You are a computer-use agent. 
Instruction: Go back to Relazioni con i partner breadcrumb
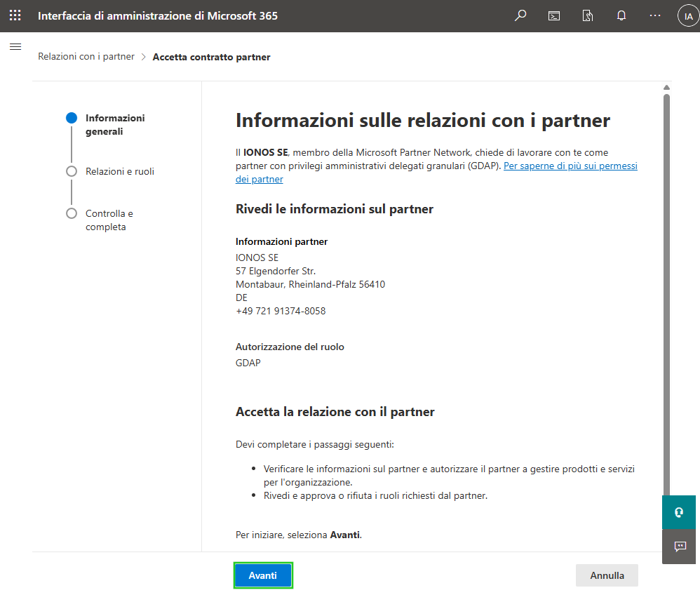click(x=86, y=57)
